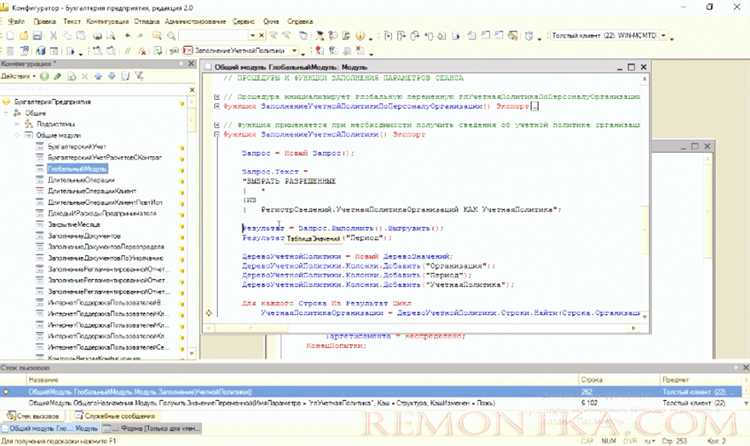Click the Step Out debug icon
750x446 pixels.
[415, 35]
